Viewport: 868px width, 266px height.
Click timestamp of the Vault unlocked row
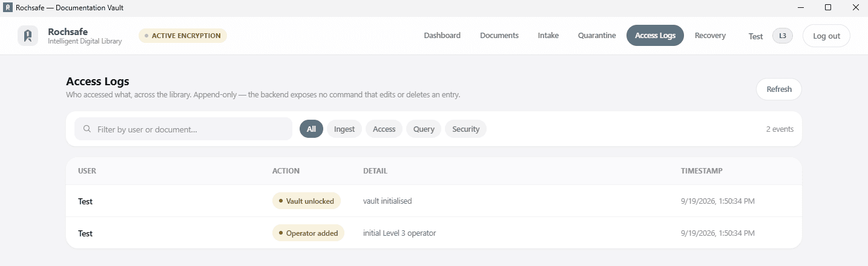[718, 201]
